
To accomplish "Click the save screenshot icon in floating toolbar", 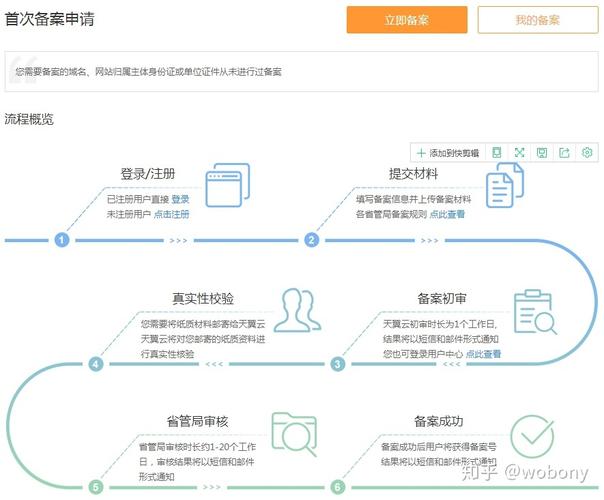I will [x=542, y=153].
